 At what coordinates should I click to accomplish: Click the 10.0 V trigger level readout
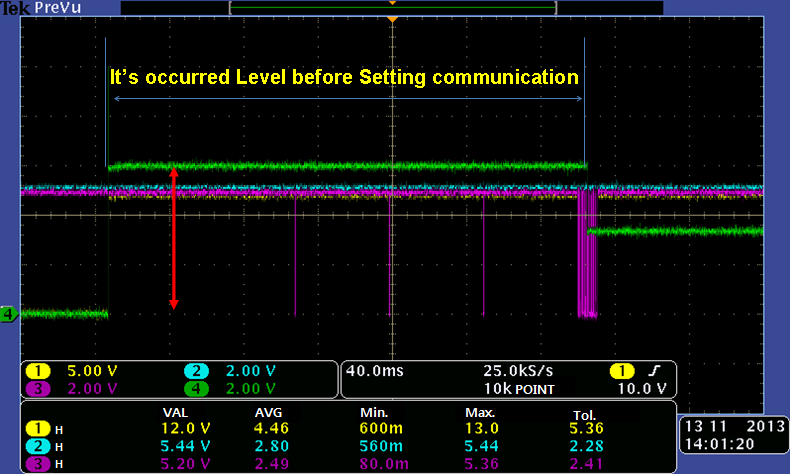coord(642,389)
